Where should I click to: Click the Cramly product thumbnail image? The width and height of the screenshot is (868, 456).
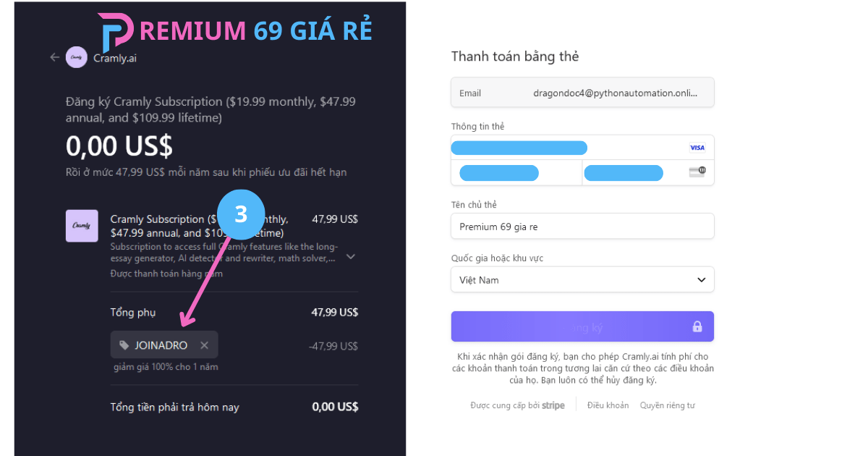tap(82, 226)
